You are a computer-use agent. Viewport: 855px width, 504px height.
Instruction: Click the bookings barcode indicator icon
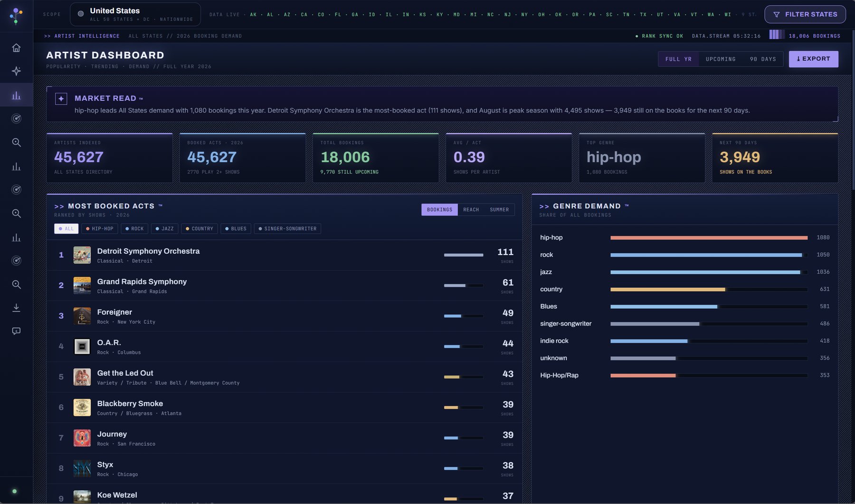[x=777, y=35]
